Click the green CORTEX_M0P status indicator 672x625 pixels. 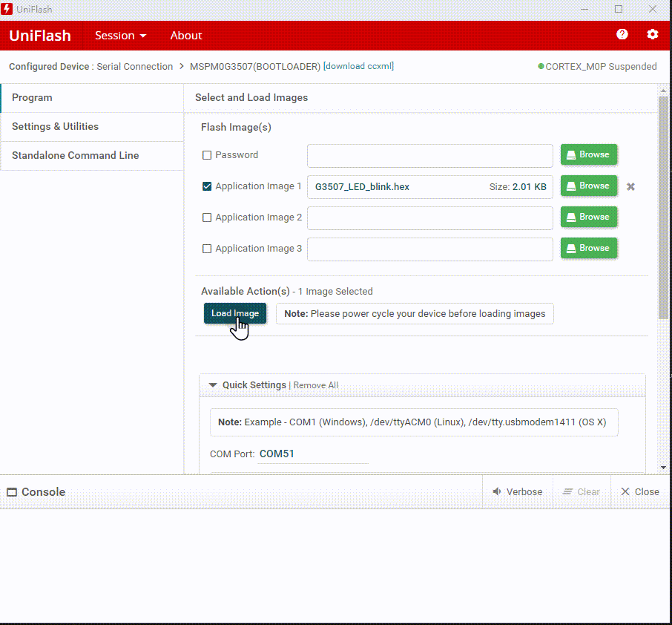(x=541, y=66)
